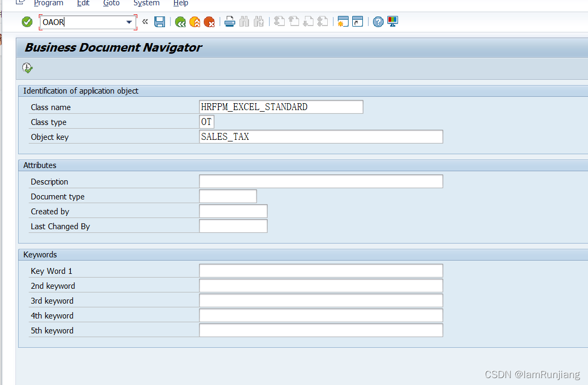The width and height of the screenshot is (588, 385).
Task: Click the Help question mark icon
Action: point(378,22)
